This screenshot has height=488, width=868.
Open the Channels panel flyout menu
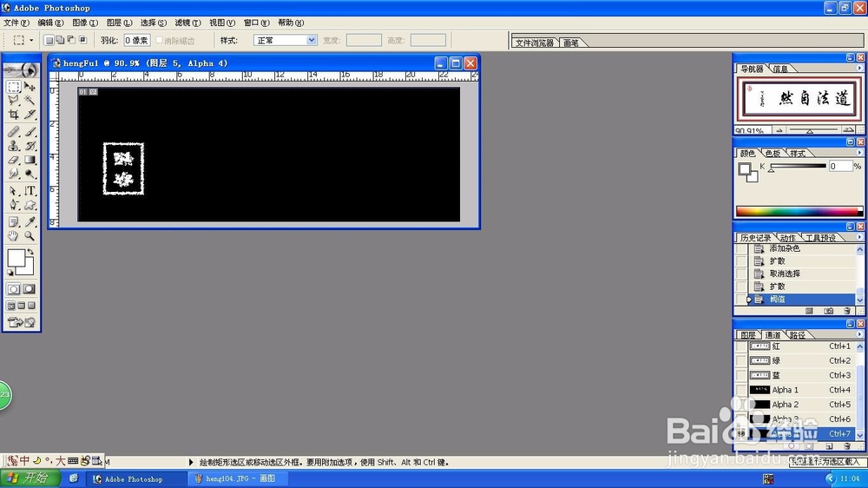tap(859, 334)
